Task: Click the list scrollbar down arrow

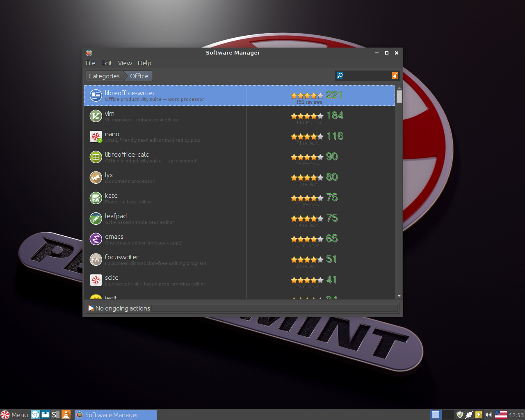Action: click(x=399, y=296)
